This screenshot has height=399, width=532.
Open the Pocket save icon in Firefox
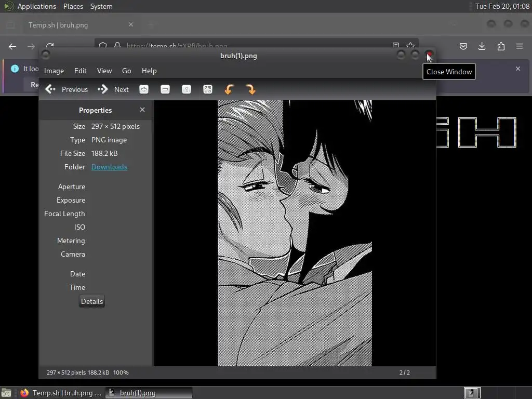point(463,46)
